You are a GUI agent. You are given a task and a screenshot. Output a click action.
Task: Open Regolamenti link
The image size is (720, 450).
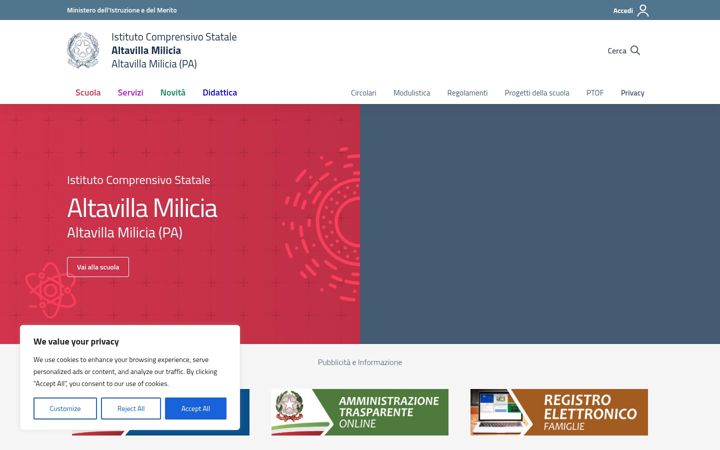[467, 93]
